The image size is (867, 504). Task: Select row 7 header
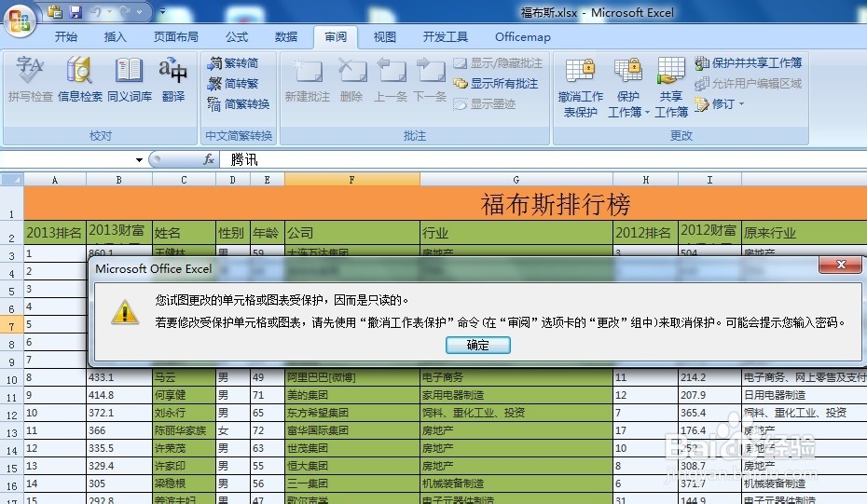[x=11, y=325]
